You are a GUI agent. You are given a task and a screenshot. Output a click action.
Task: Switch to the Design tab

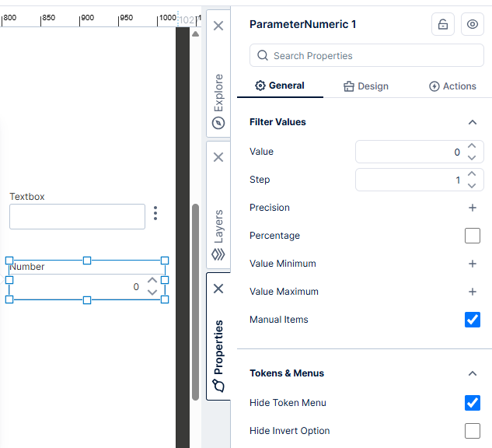[x=366, y=86]
